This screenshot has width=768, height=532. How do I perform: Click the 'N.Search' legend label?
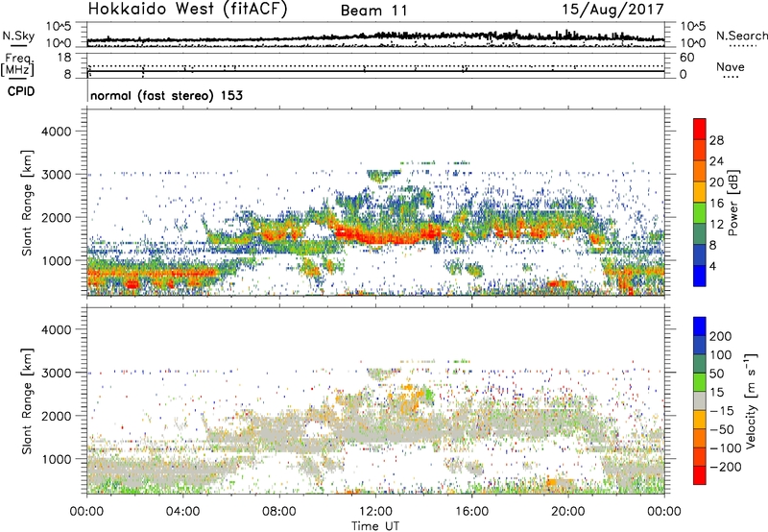point(742,36)
